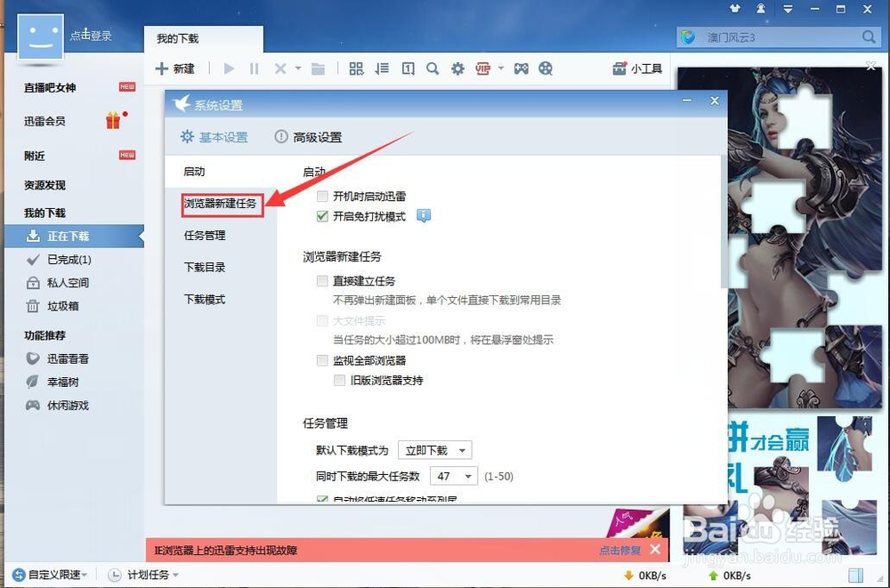Switch to the 我的下载 tab
Image resolution: width=890 pixels, height=588 pixels.
coord(203,38)
